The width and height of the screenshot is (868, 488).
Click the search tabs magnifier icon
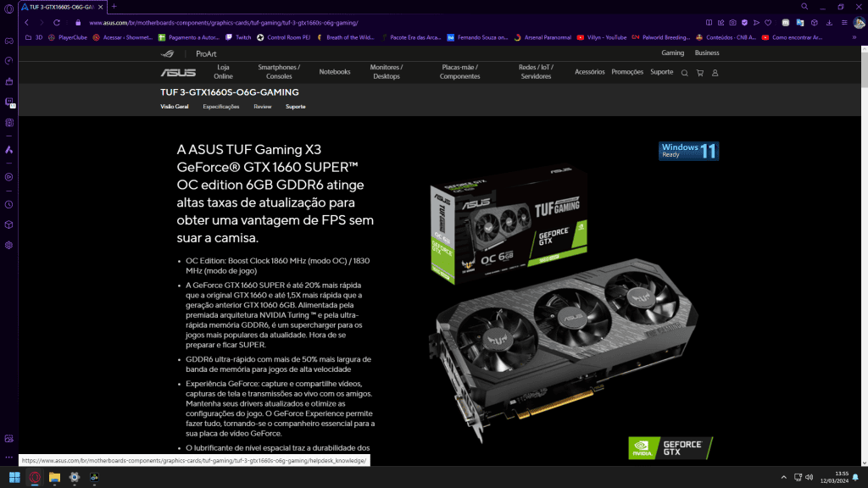coord(804,7)
